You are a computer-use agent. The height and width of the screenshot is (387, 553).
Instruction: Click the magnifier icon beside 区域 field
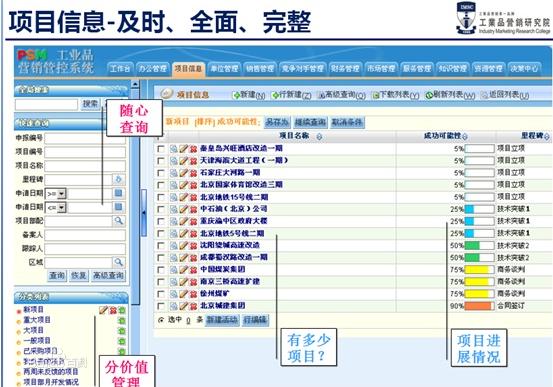(x=118, y=262)
